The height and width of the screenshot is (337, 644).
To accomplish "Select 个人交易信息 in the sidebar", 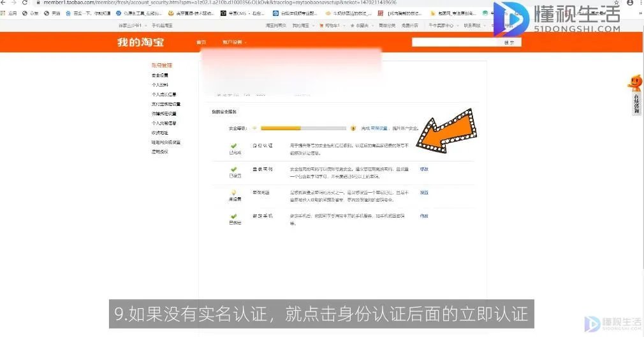I will tap(164, 123).
